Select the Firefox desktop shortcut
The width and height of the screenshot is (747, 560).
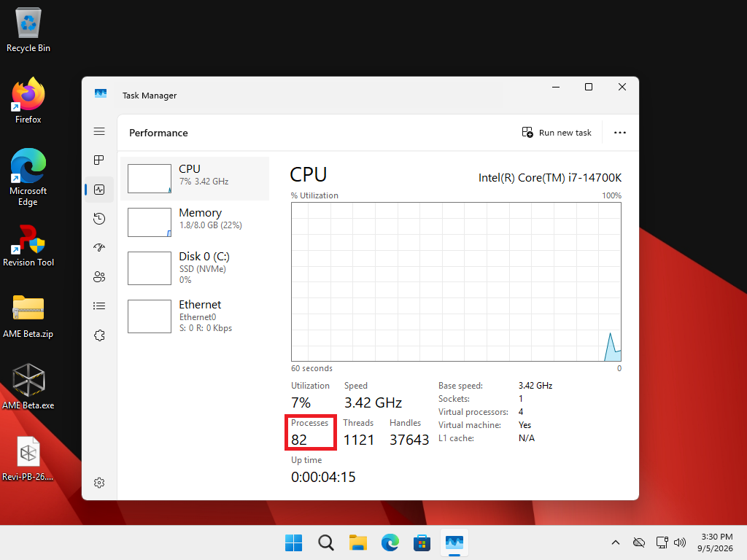tap(28, 101)
